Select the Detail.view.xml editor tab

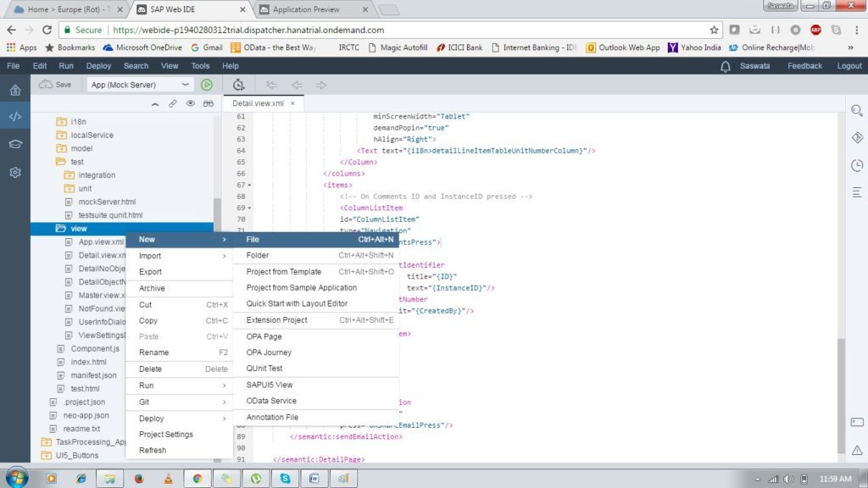(258, 103)
